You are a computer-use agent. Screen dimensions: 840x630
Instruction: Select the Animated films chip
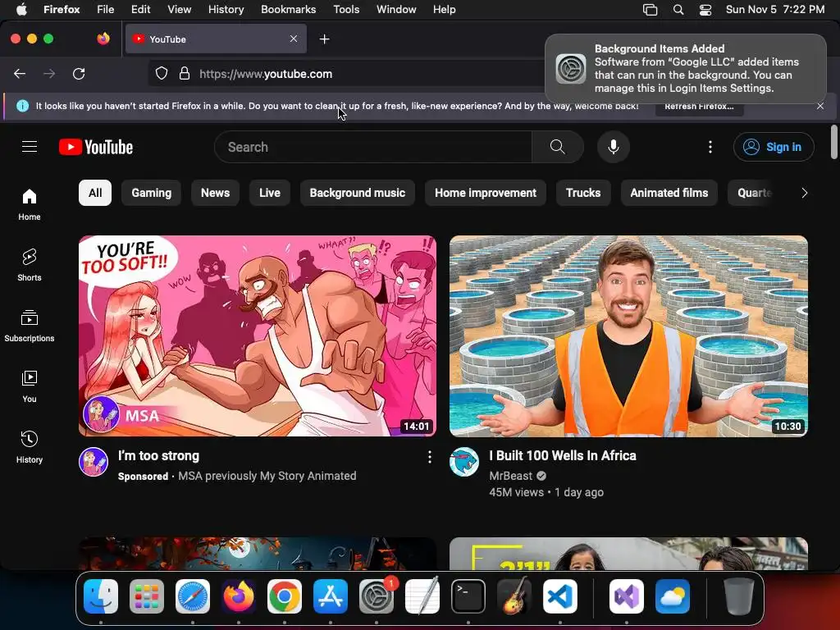(669, 193)
